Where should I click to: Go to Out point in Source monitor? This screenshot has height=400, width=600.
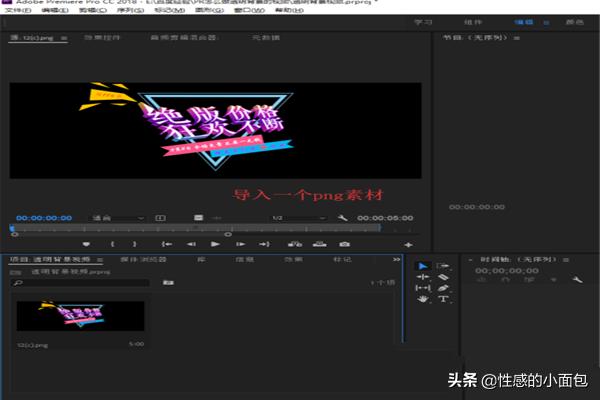pos(264,244)
